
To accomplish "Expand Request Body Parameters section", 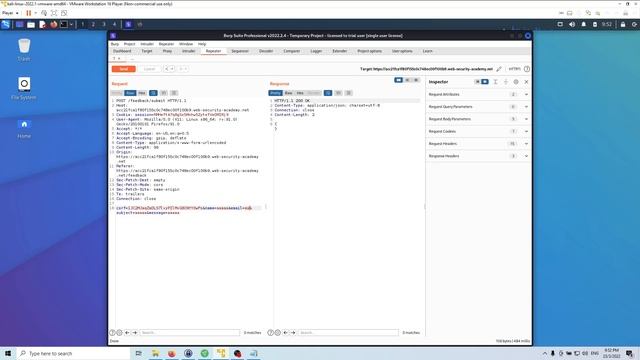I will (x=478, y=119).
